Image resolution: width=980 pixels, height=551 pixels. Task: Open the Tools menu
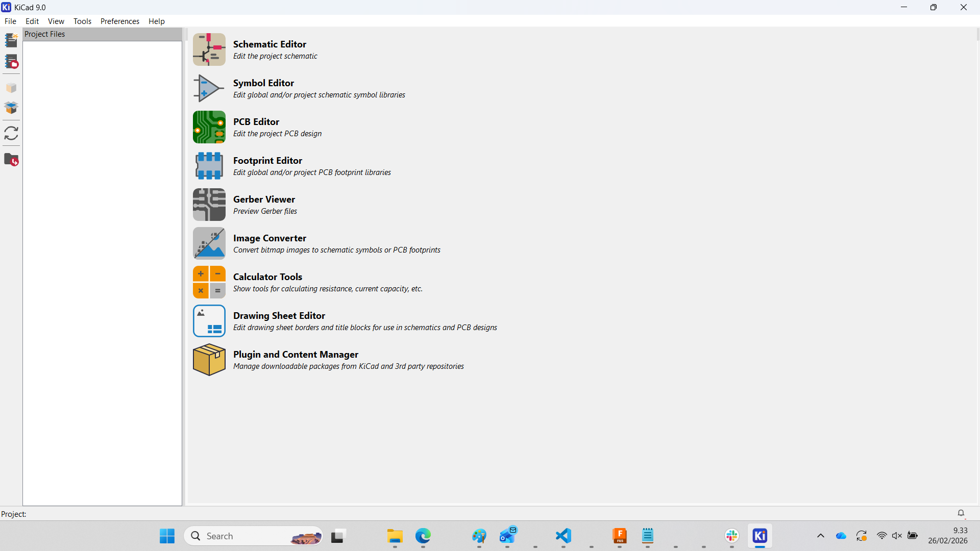point(82,21)
